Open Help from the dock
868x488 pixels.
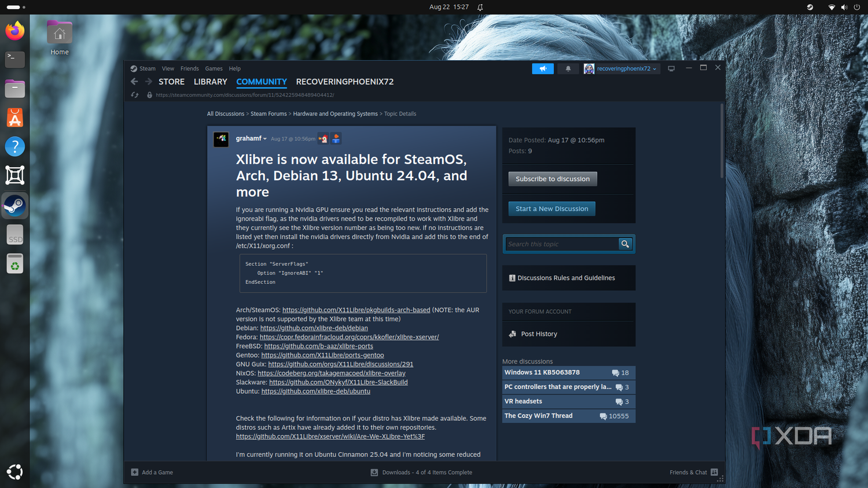15,146
